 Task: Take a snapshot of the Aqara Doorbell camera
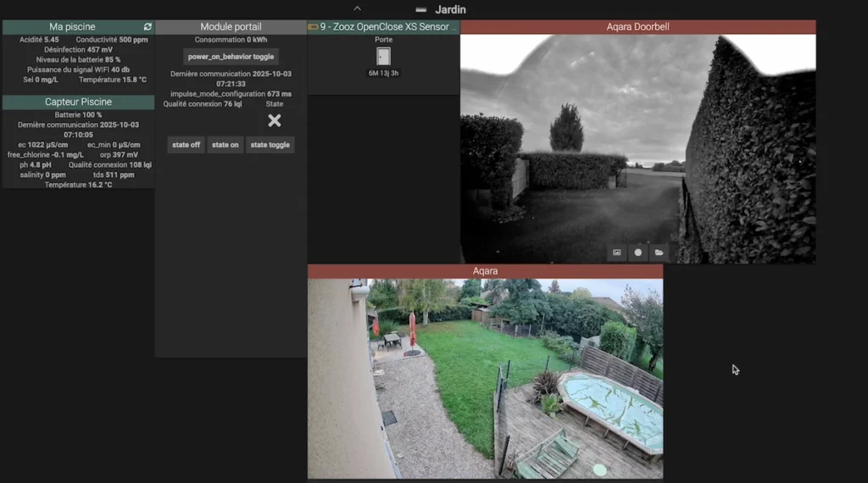point(617,253)
